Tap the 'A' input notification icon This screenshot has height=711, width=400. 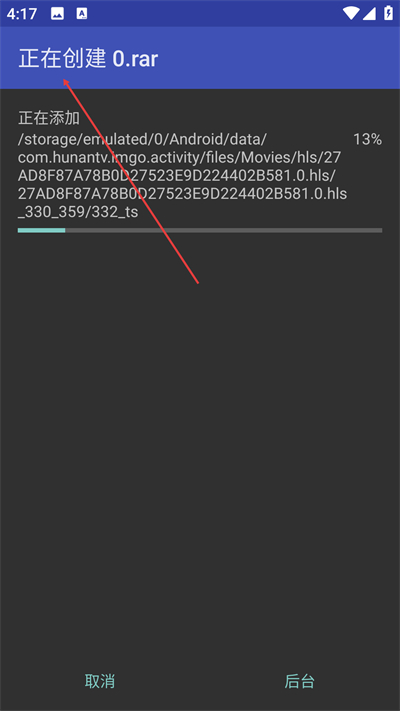point(82,14)
